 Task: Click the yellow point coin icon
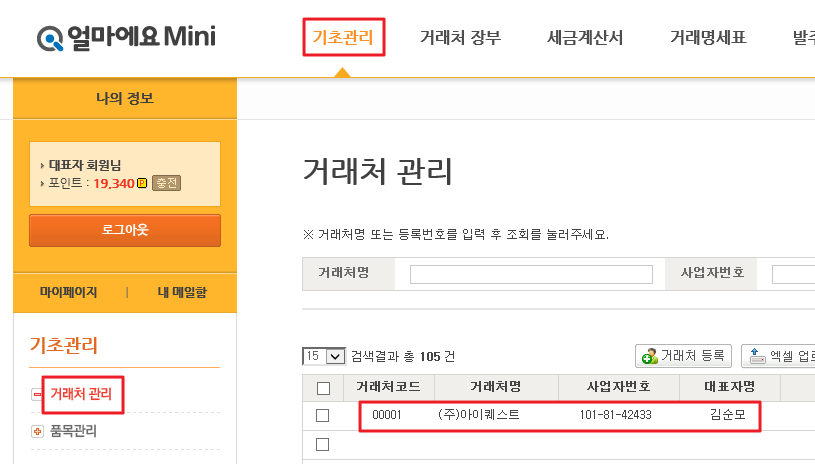pos(142,183)
